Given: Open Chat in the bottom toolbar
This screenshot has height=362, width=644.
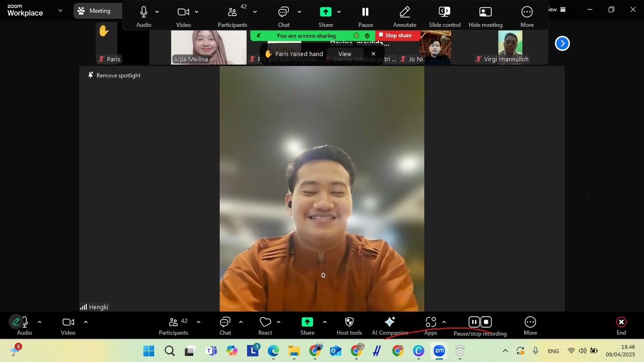Looking at the screenshot, I should 225,326.
